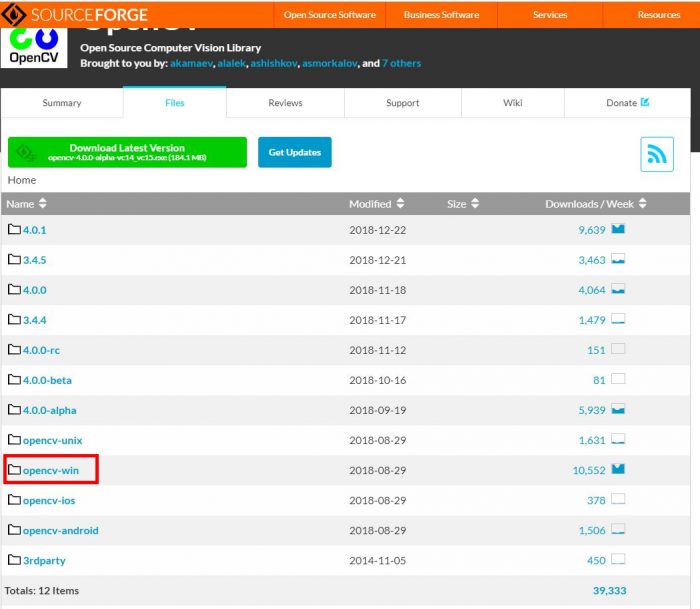The image size is (700, 609).
Task: View download stats chart for opencv-unix
Action: coord(618,439)
